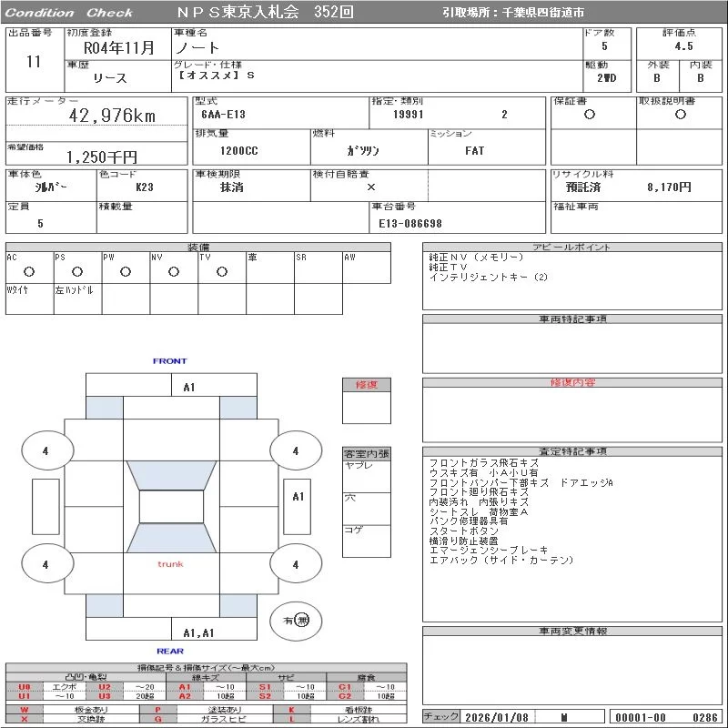The height and width of the screenshot is (728, 728).
Task: Select the ヤブレ interior row
Action: [367, 477]
